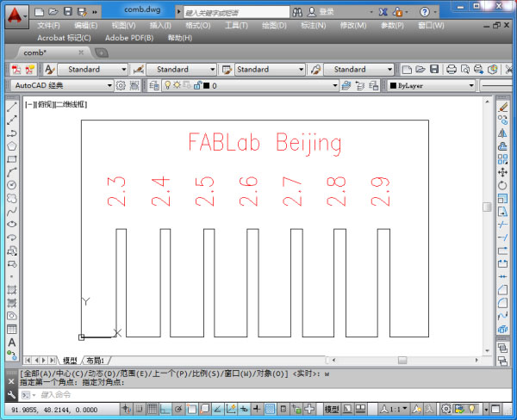Toggle Snap mode in status bar
The width and height of the screenshot is (517, 420).
pyautogui.click(x=139, y=409)
